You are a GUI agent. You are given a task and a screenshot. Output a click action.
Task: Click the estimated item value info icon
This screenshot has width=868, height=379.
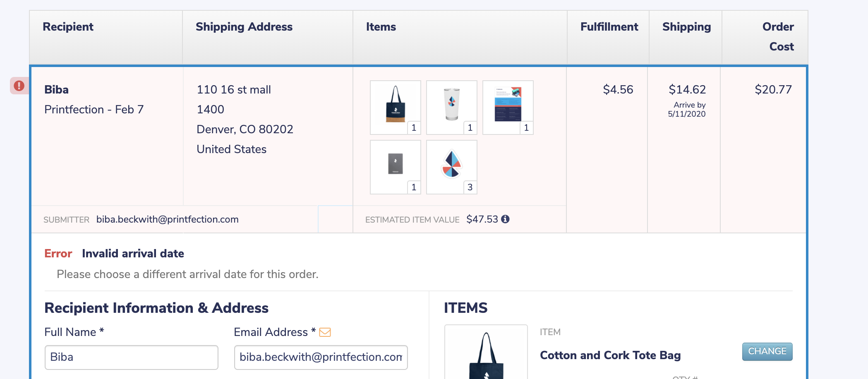[505, 219]
